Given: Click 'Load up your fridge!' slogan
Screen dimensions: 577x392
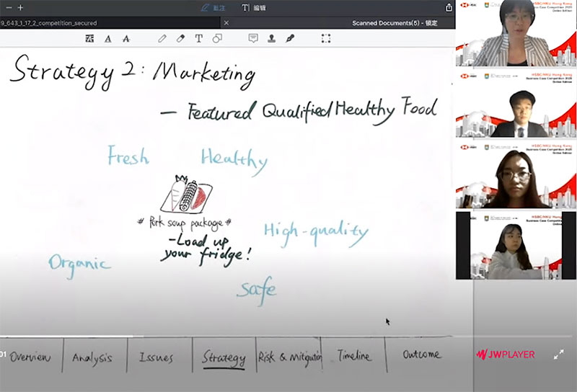Looking at the screenshot, I should click(x=207, y=249).
